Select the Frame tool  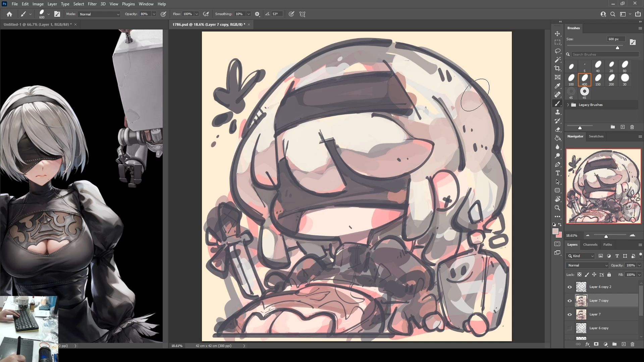[x=557, y=77]
